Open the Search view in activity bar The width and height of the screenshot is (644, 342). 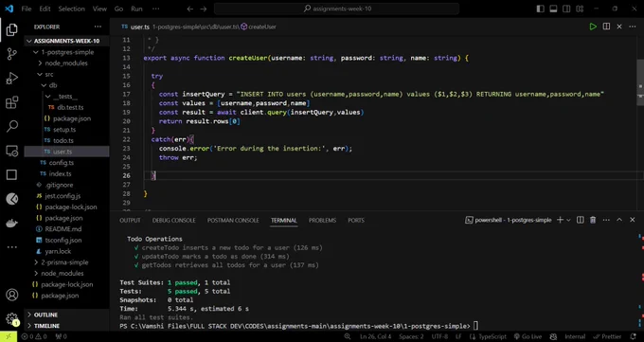coord(12,126)
